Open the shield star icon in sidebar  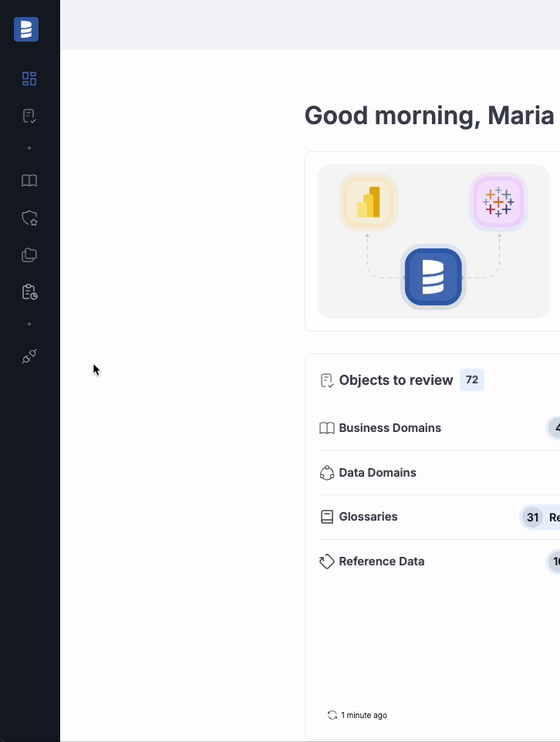tap(29, 218)
